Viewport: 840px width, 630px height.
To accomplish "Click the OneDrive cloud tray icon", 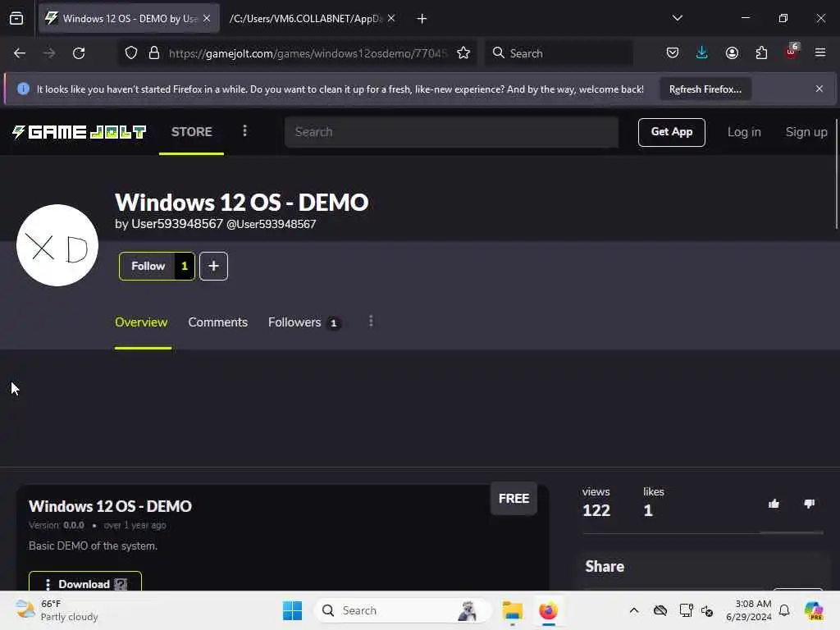I will (660, 610).
